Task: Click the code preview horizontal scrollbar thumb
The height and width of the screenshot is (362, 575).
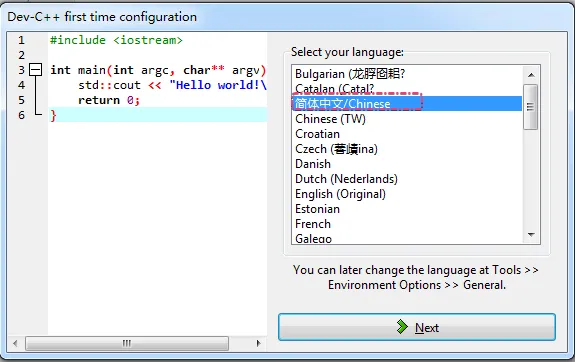Action: [127, 343]
